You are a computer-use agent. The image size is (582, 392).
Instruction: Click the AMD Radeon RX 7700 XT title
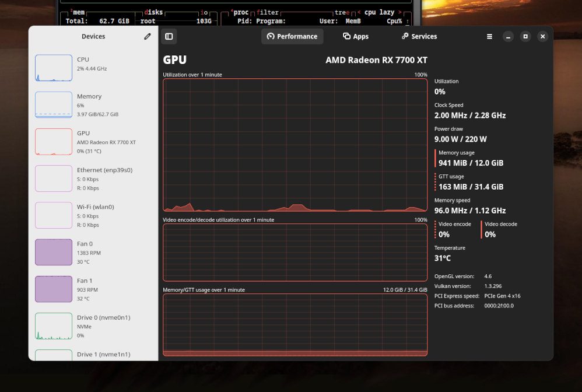tap(376, 60)
